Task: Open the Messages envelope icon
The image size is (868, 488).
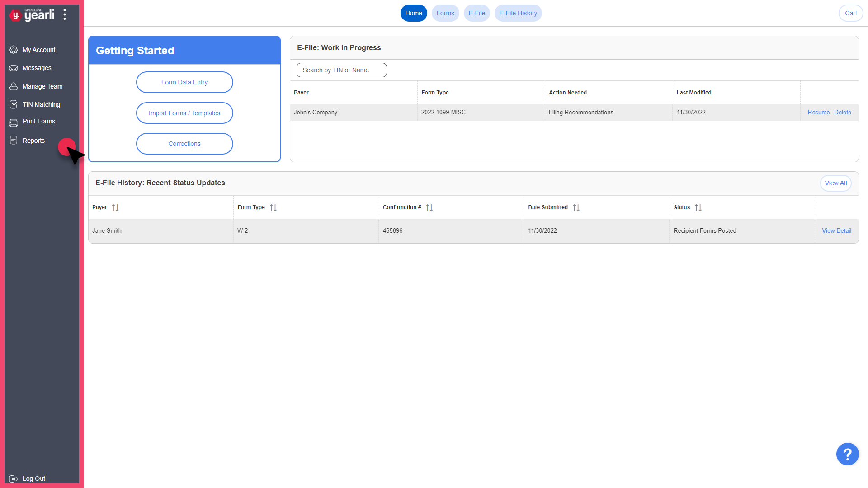Action: (x=14, y=68)
